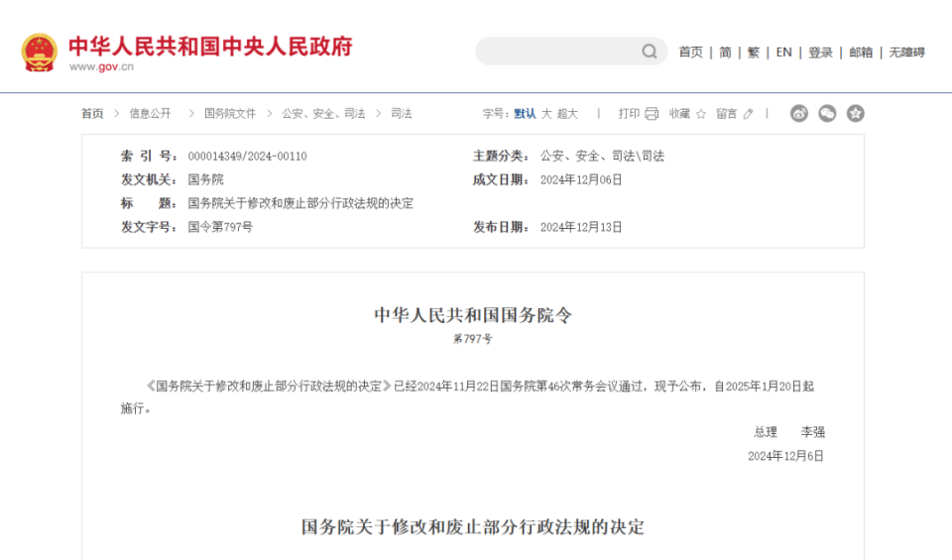952x560 pixels.
Task: Open 首页 in the top navigation
Action: point(690,53)
